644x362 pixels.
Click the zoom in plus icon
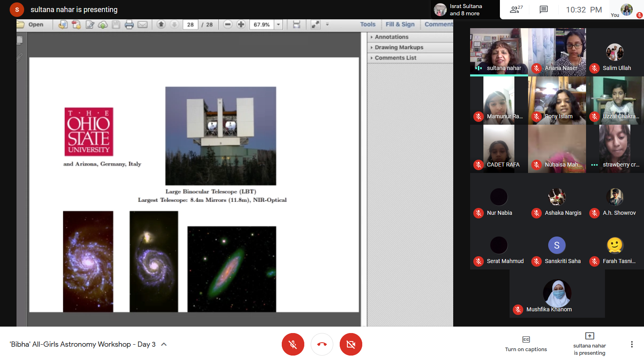(x=241, y=25)
